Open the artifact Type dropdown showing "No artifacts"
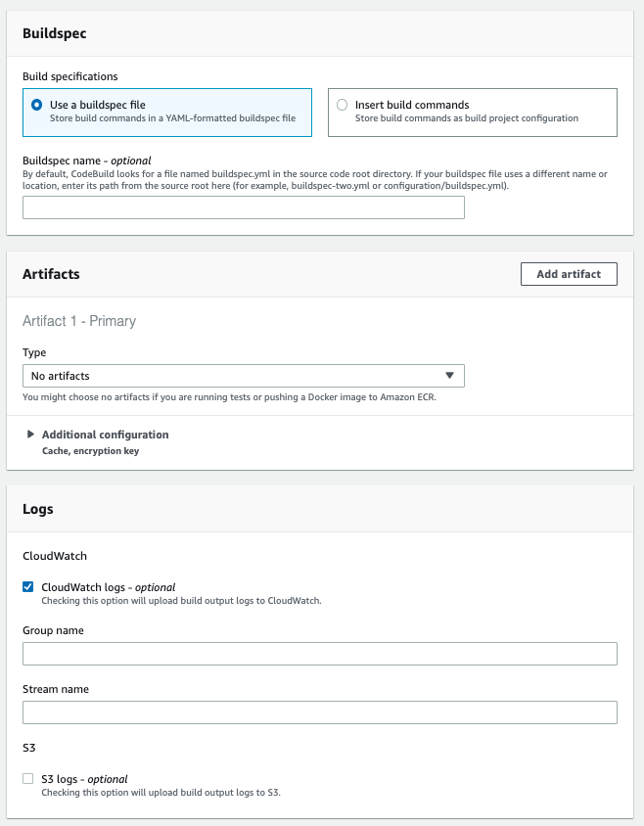The image size is (644, 826). pyautogui.click(x=243, y=376)
